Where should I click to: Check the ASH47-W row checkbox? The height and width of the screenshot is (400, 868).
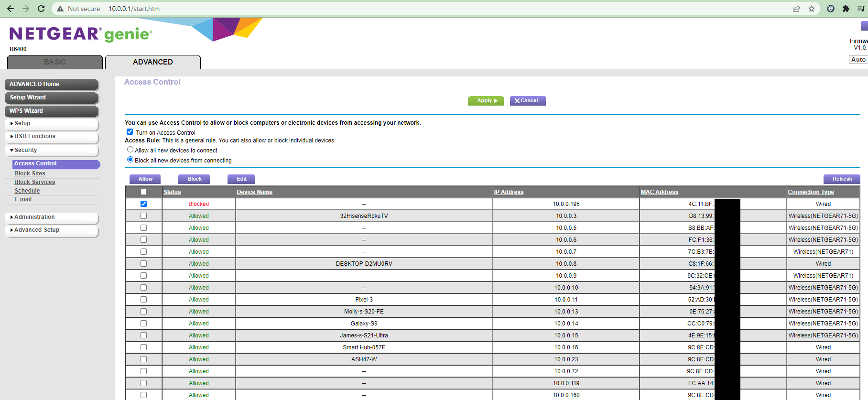point(143,359)
